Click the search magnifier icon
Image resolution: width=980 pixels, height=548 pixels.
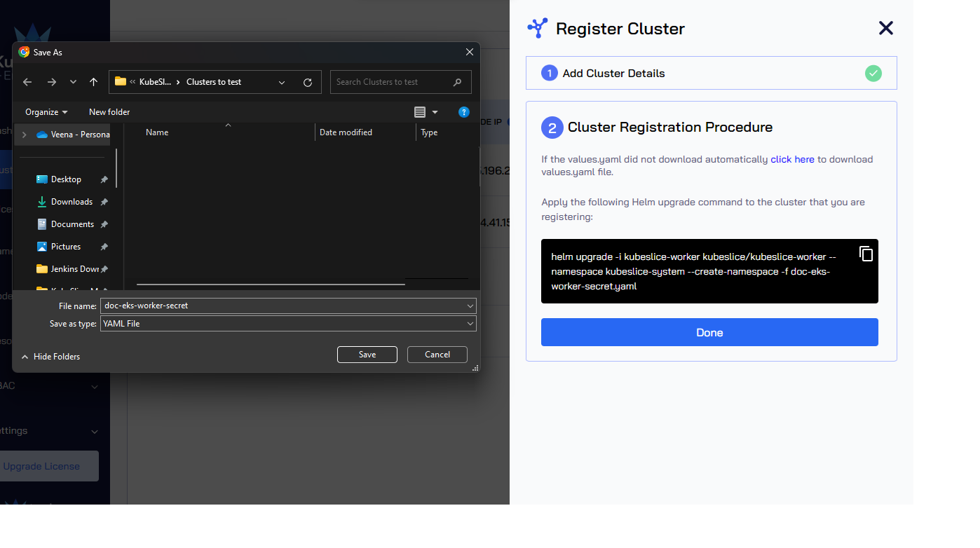coord(458,82)
